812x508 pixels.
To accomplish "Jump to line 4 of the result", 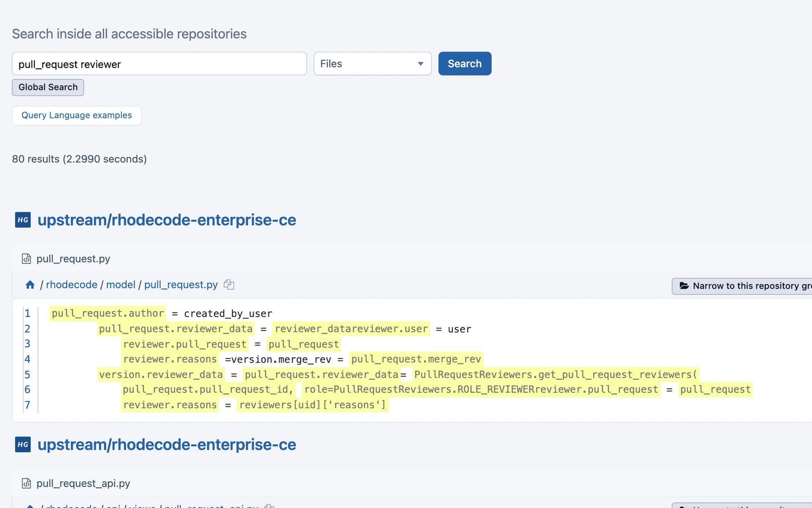I will pyautogui.click(x=28, y=359).
